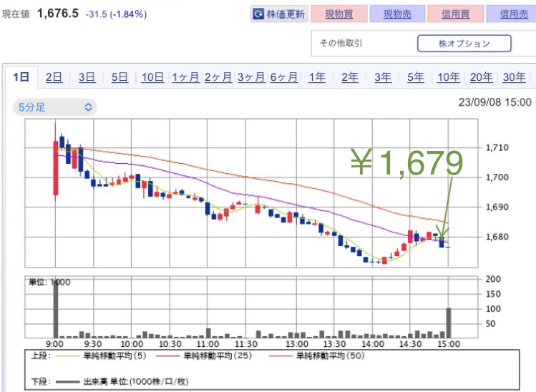Click the 単純移動平均(50) legend entry
The width and height of the screenshot is (536, 392).
click(316, 356)
